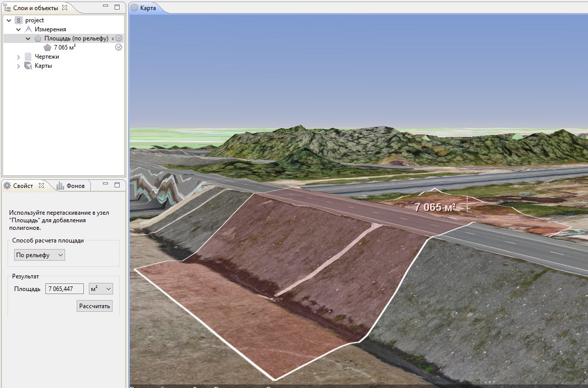Open the м² area units dropdown
Image resolution: width=588 pixels, height=388 pixels.
coord(100,288)
